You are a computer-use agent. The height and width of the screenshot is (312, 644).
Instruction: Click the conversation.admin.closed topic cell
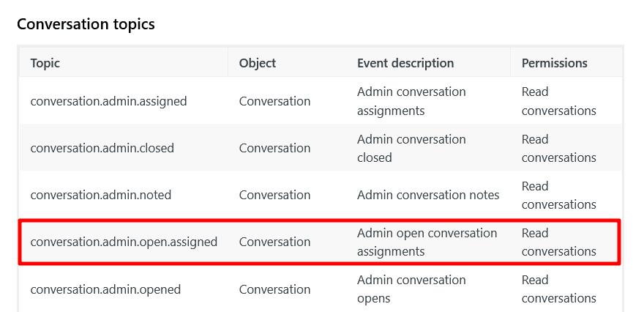point(102,148)
